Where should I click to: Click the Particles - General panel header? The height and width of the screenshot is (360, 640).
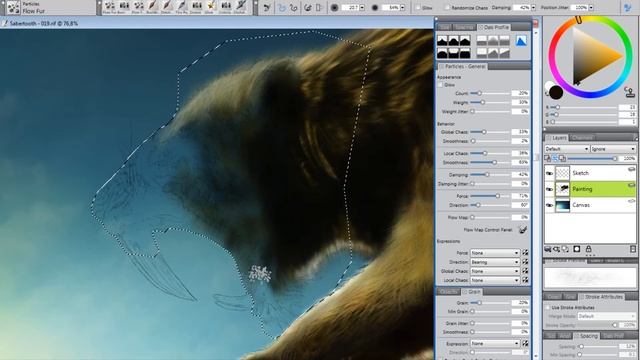(x=462, y=66)
